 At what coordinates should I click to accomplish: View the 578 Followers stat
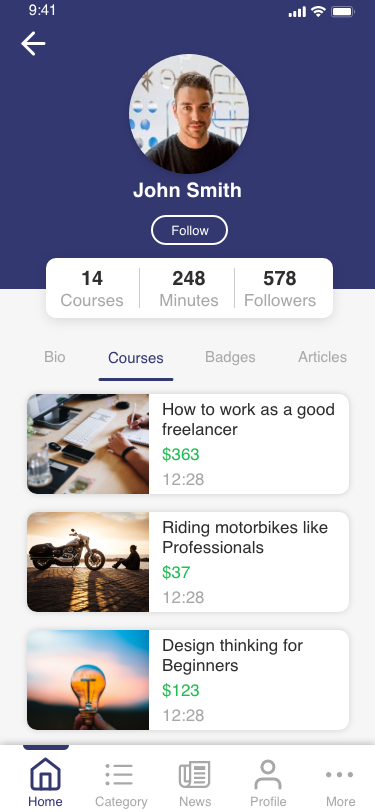pos(280,288)
